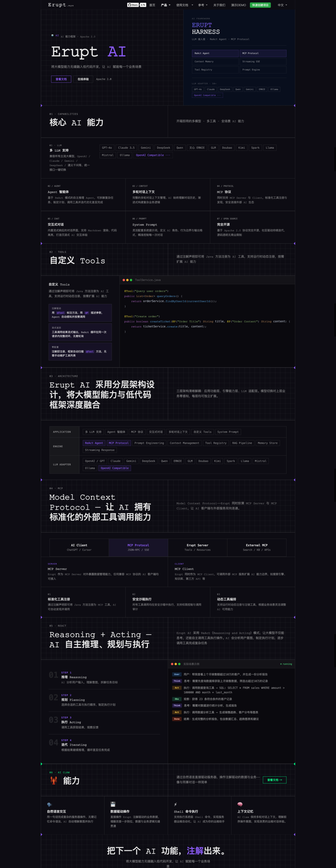Click the green 查看文档 → button in AI Claw section
336x868 pixels.
point(274,780)
